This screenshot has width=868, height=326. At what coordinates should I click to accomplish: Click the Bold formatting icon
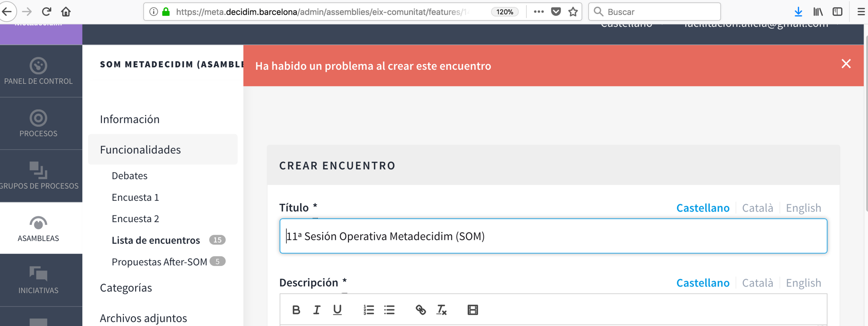[x=296, y=309]
